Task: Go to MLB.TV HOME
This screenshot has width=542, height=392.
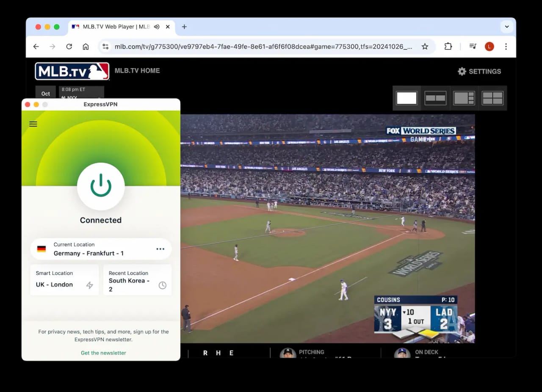Action: pyautogui.click(x=137, y=71)
